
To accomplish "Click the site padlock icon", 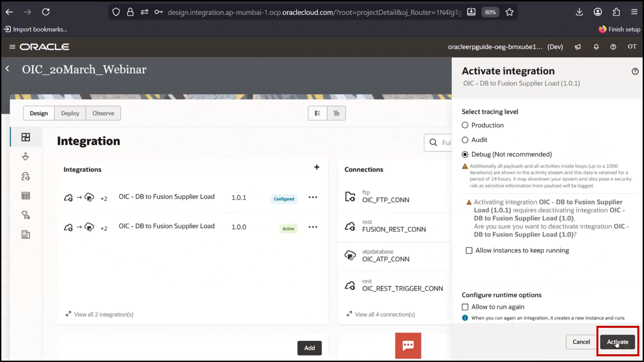I will click(x=130, y=12).
